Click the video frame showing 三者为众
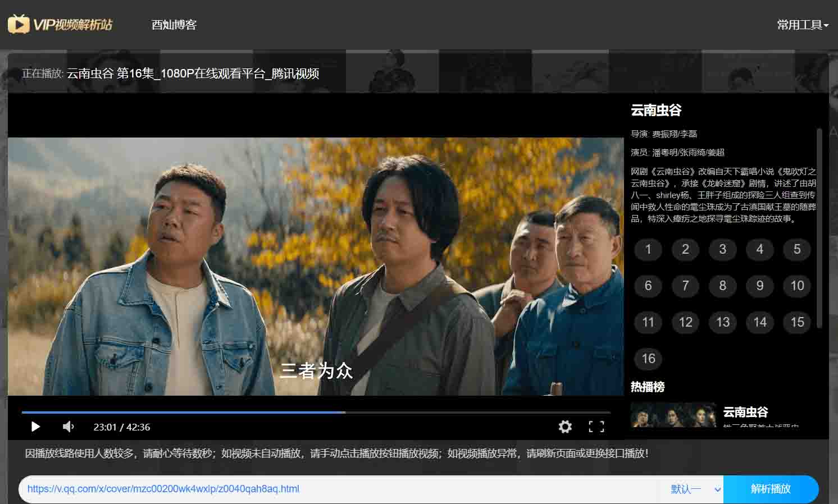Image resolution: width=838 pixels, height=504 pixels. point(316,267)
